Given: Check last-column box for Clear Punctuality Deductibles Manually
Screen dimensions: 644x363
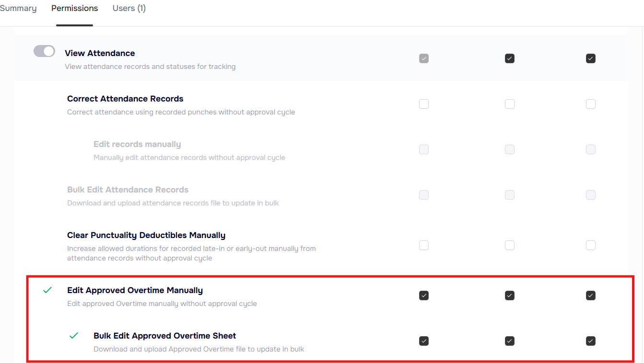Looking at the screenshot, I should [591, 245].
